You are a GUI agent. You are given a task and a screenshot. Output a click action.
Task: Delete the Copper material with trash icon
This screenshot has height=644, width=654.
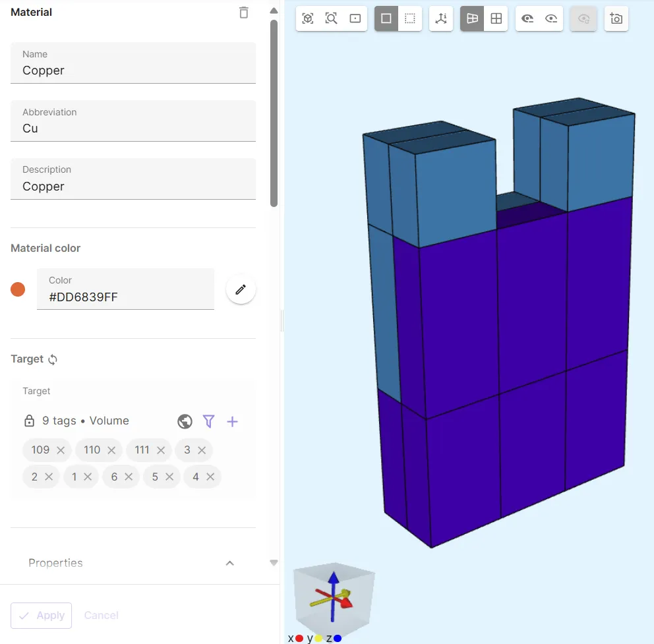[244, 13]
